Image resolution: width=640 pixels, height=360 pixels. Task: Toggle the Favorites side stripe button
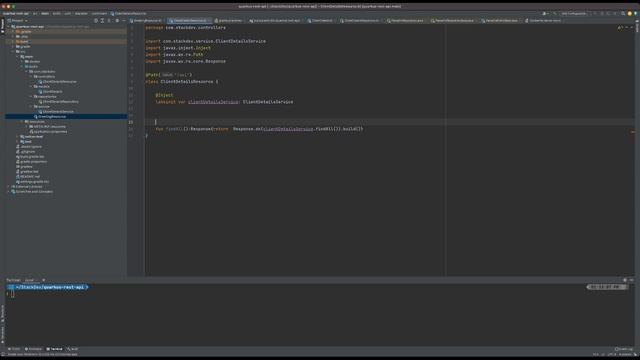(2, 335)
